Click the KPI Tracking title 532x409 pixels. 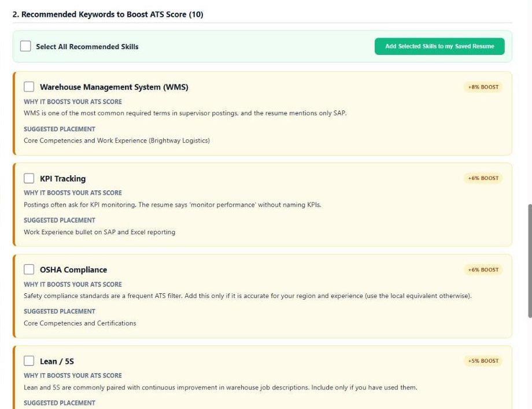tap(63, 179)
